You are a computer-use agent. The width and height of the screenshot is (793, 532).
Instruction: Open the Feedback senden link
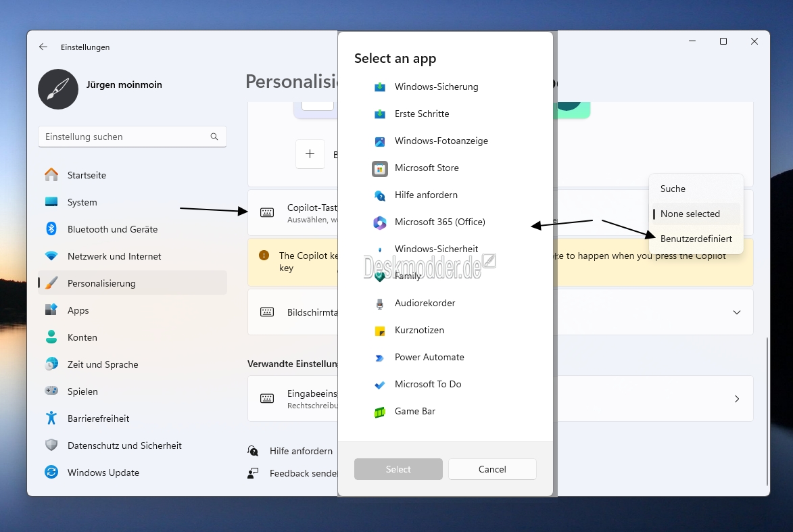(x=304, y=473)
